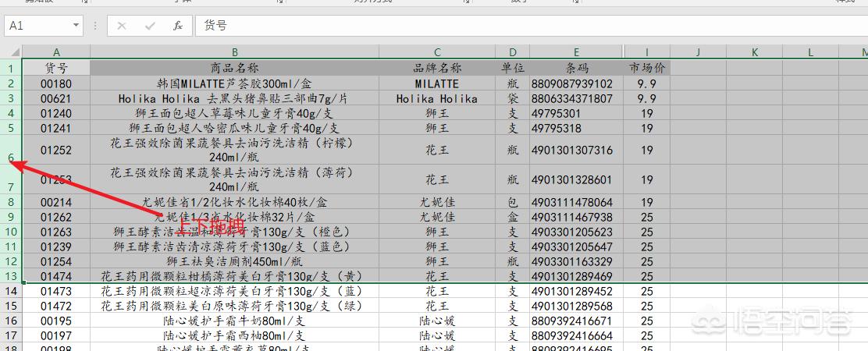
Task: Click market price 9.9 in row 2
Action: tap(646, 83)
